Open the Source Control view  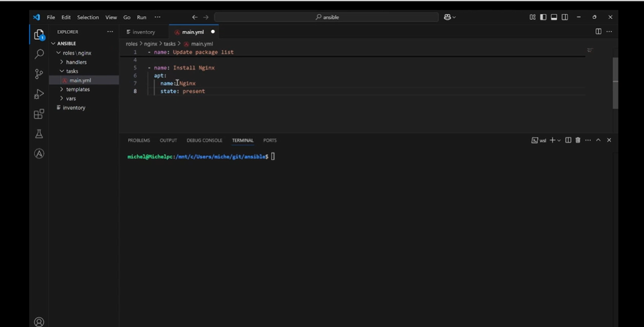(x=39, y=74)
